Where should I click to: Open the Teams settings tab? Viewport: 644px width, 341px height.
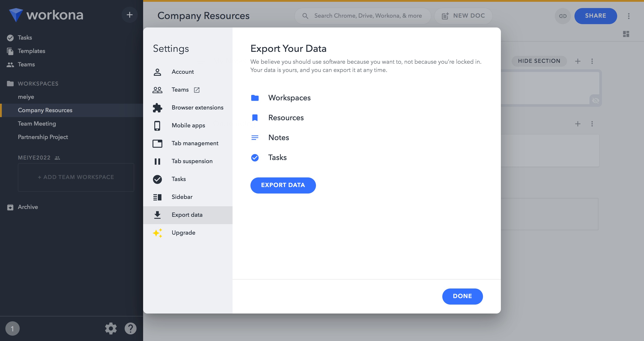tap(188, 90)
